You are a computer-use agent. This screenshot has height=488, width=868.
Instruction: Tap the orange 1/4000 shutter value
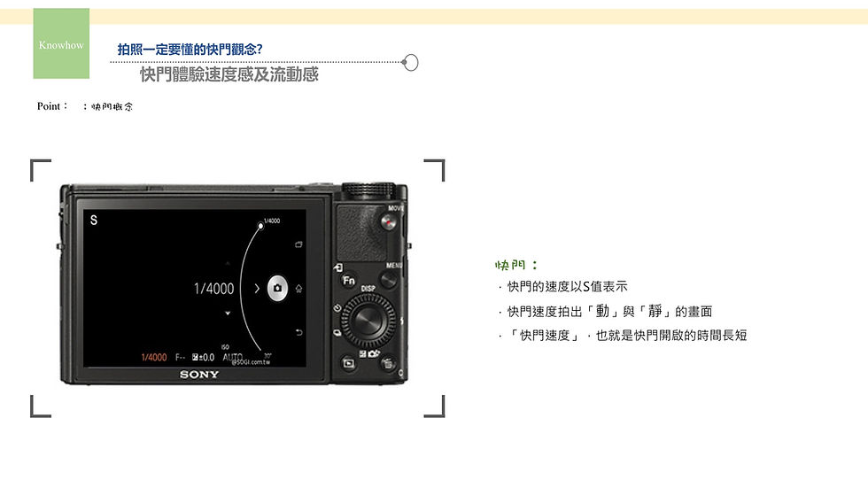154,358
